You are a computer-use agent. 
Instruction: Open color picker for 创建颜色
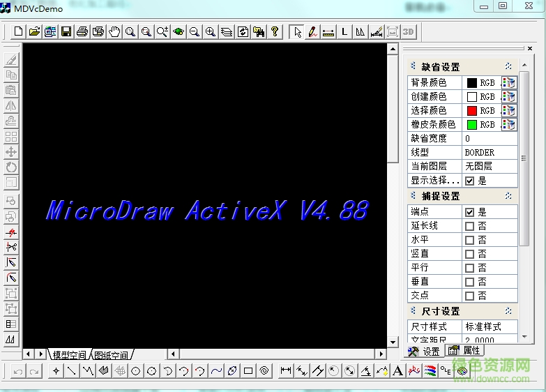click(509, 96)
